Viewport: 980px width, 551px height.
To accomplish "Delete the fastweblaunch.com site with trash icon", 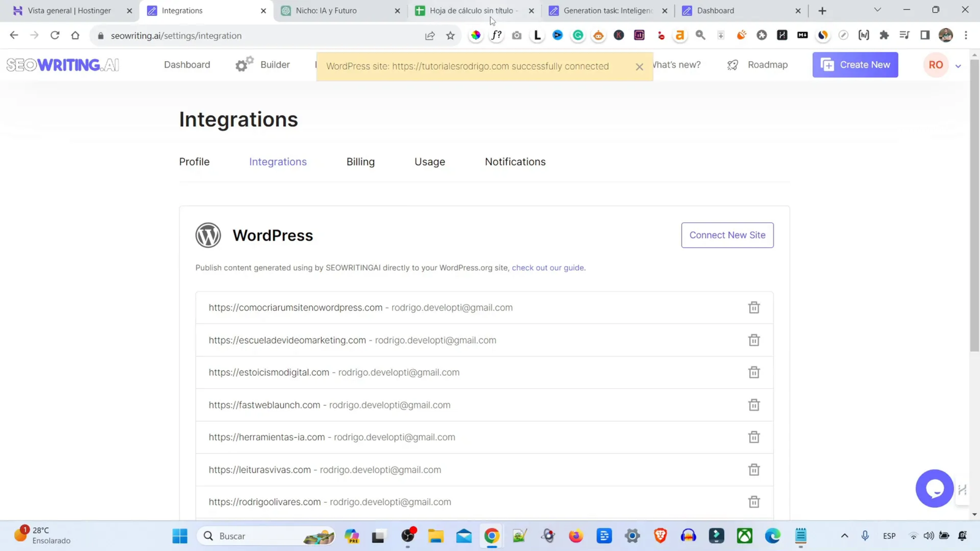I will click(753, 405).
